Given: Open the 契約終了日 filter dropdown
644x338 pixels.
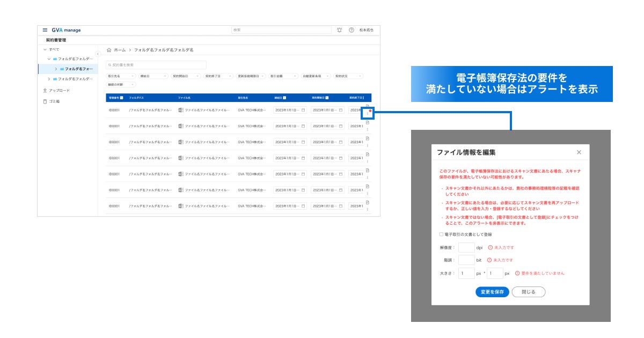Looking at the screenshot, I should [218, 76].
